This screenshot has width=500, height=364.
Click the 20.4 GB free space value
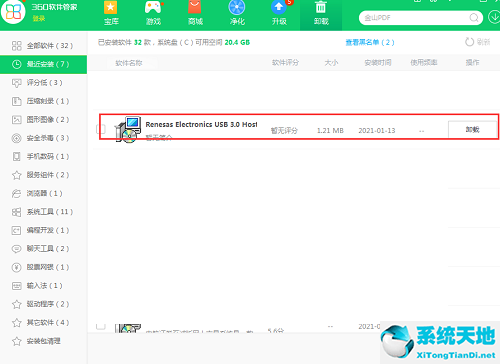(x=237, y=42)
